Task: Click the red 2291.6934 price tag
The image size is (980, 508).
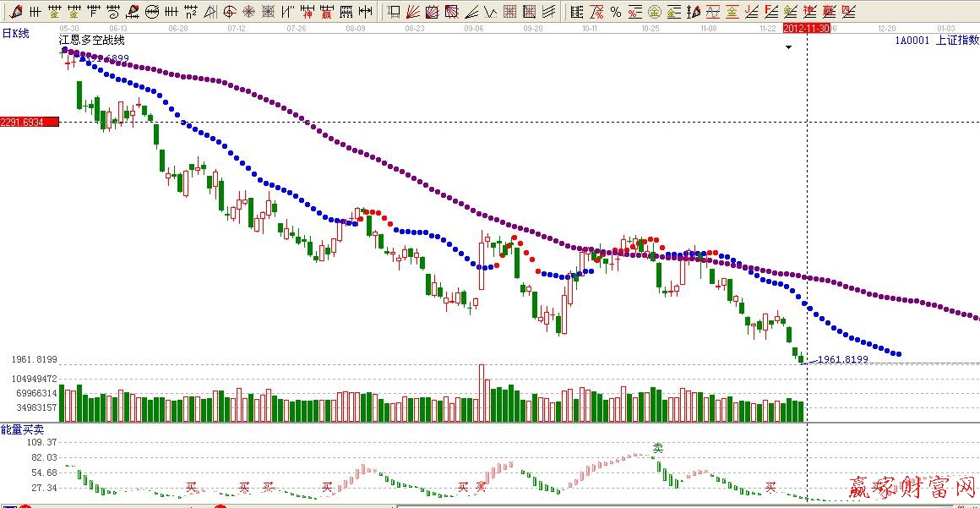Action: [x=30, y=123]
